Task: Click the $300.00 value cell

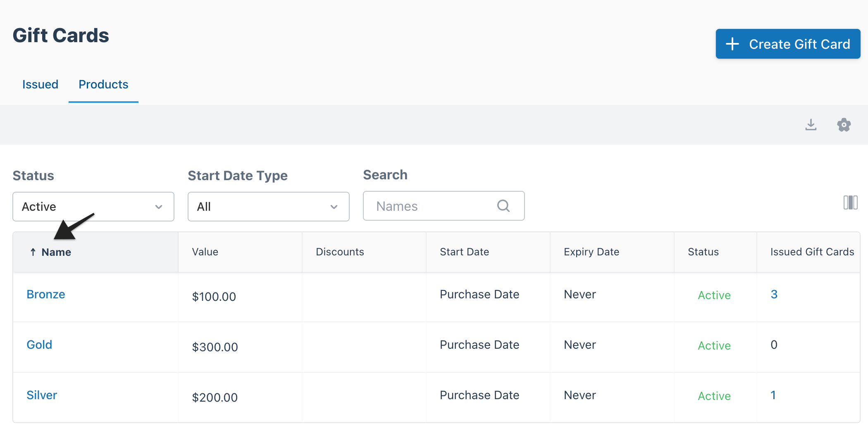Action: click(x=215, y=347)
